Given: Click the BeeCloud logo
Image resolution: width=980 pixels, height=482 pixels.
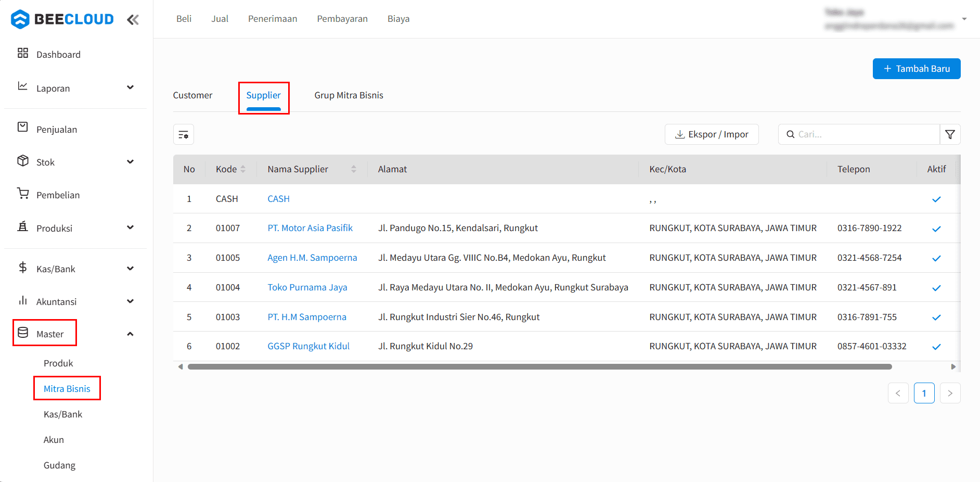Looking at the screenshot, I should 62,19.
